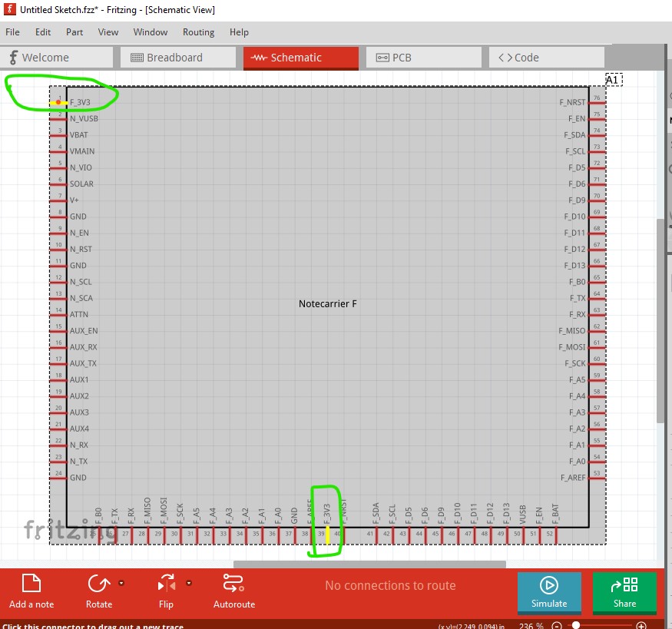
Task: Click the vertical scrollbar beside the canvas
Action: (660, 321)
